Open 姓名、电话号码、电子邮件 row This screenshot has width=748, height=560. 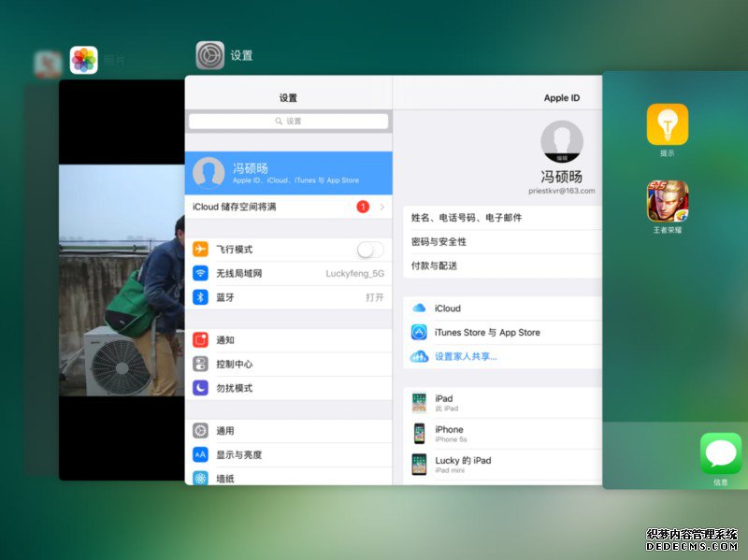502,218
